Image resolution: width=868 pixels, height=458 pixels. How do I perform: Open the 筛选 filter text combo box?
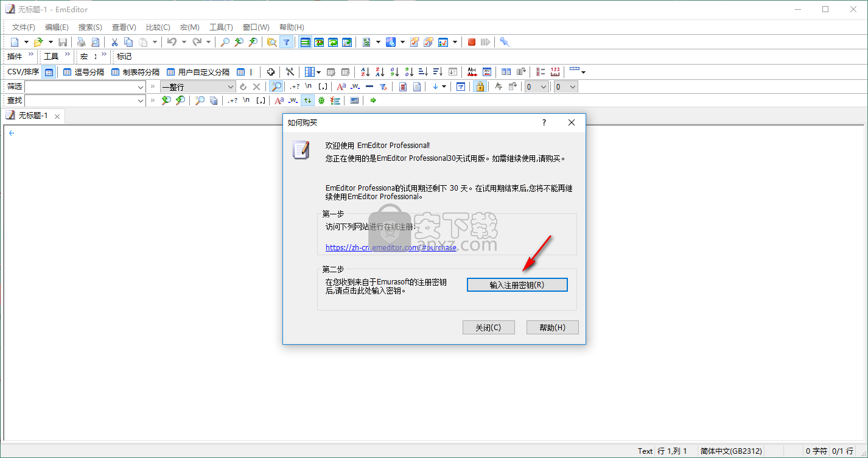85,86
